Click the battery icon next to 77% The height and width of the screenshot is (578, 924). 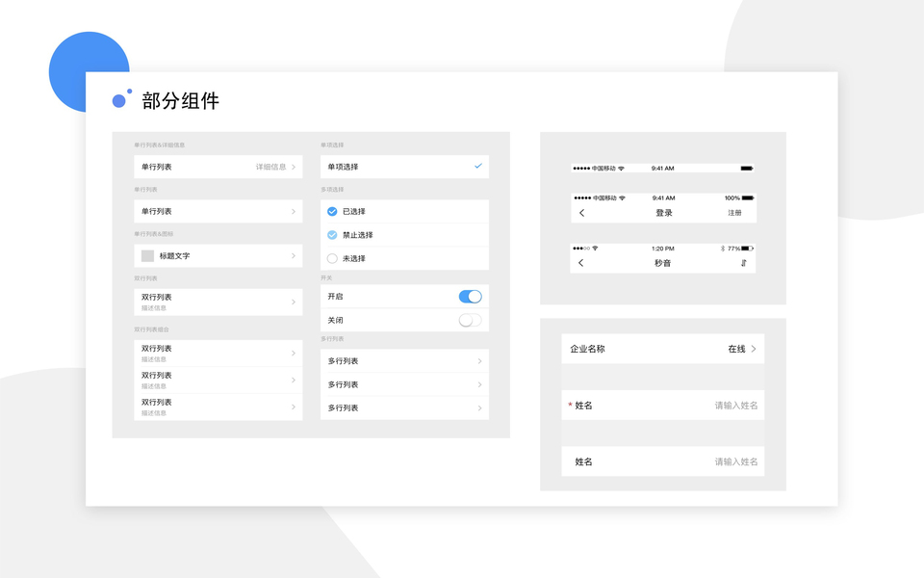point(747,249)
